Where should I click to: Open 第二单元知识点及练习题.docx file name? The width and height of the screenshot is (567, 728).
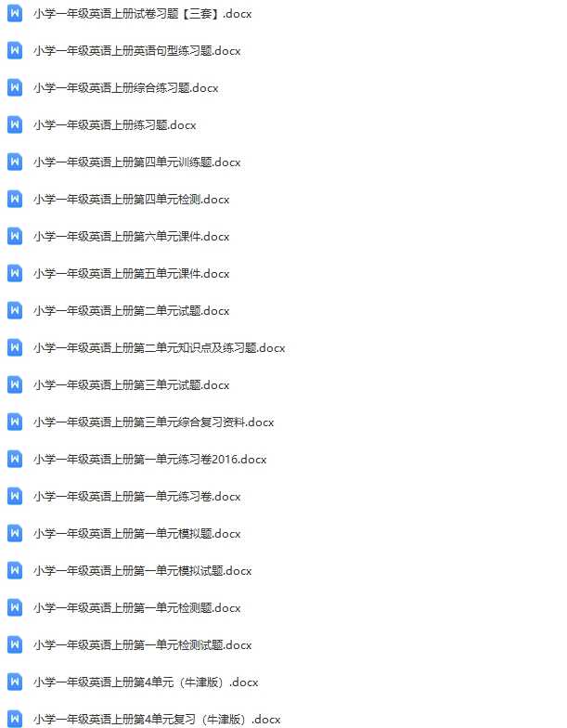[x=159, y=347]
